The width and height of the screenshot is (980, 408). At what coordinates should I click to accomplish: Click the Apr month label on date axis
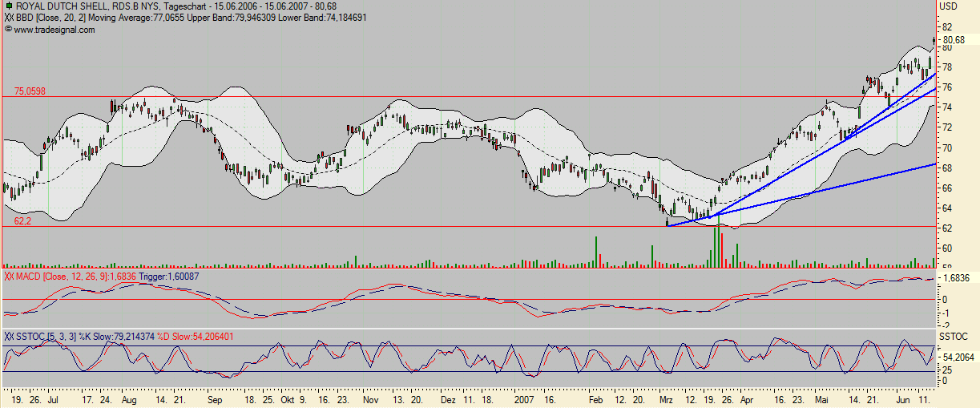(747, 398)
